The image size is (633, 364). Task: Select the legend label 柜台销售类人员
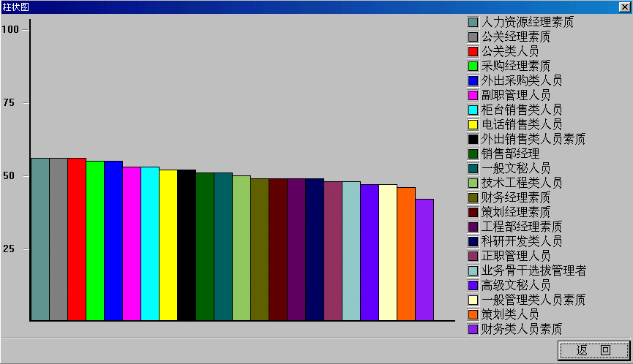click(x=522, y=110)
